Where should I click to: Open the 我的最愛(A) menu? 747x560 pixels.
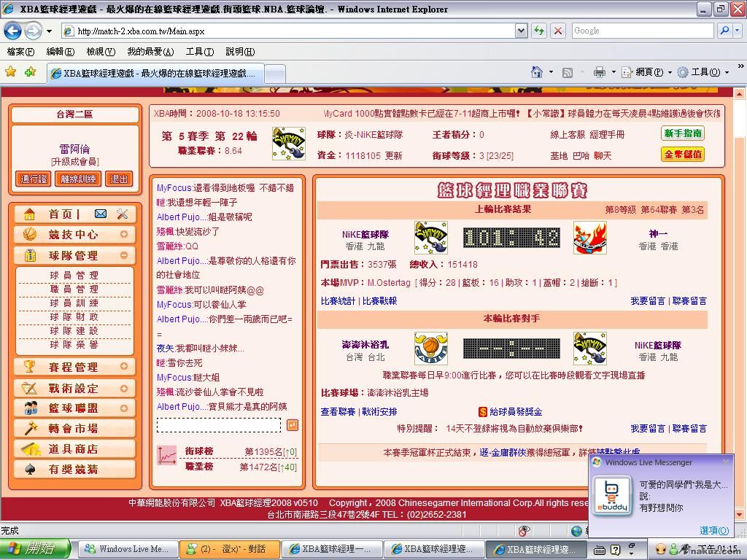point(150,52)
